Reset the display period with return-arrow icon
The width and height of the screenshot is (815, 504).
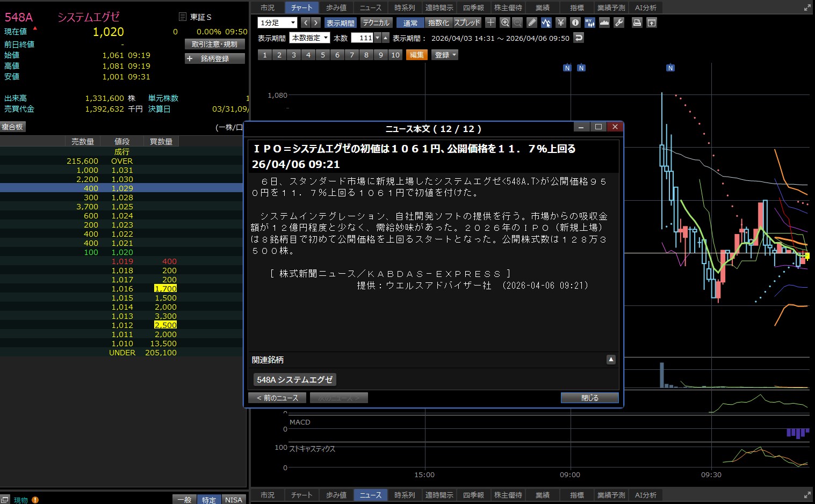pos(579,38)
